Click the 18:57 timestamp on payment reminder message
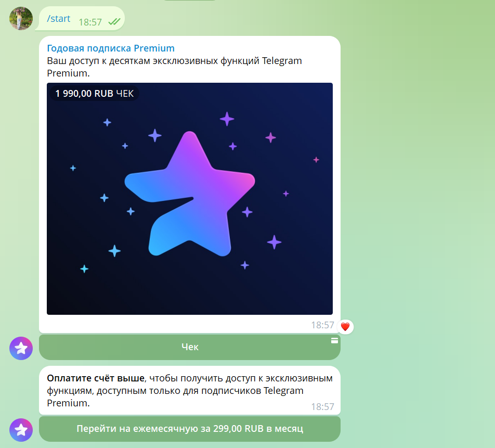Screen dimensions: 495x448 (322, 406)
